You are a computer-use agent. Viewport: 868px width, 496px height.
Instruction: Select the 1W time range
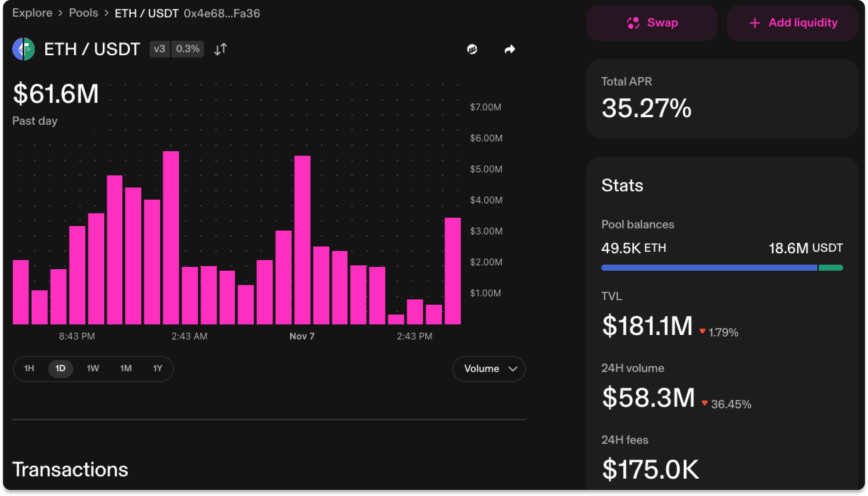coord(93,369)
